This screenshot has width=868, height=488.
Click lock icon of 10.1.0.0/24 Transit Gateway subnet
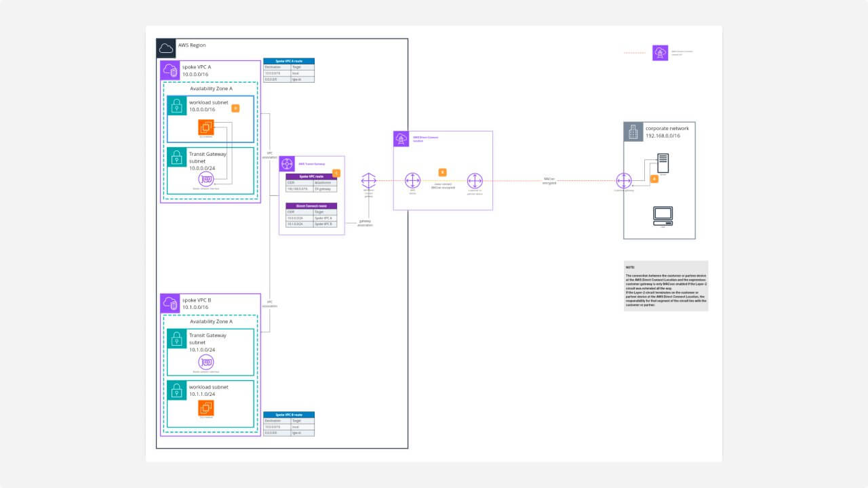(177, 338)
